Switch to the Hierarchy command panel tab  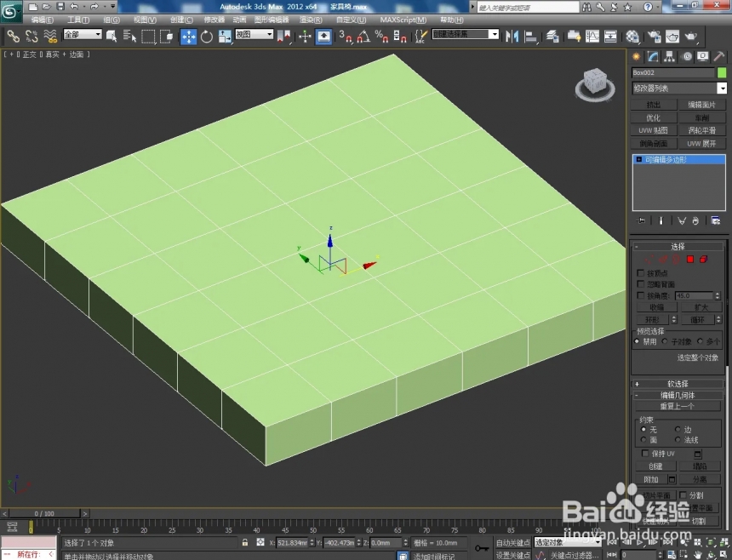tap(670, 56)
